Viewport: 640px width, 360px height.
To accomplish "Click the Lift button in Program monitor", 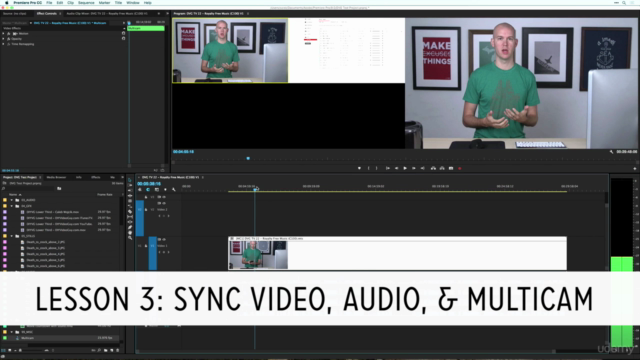I will pos(433,168).
